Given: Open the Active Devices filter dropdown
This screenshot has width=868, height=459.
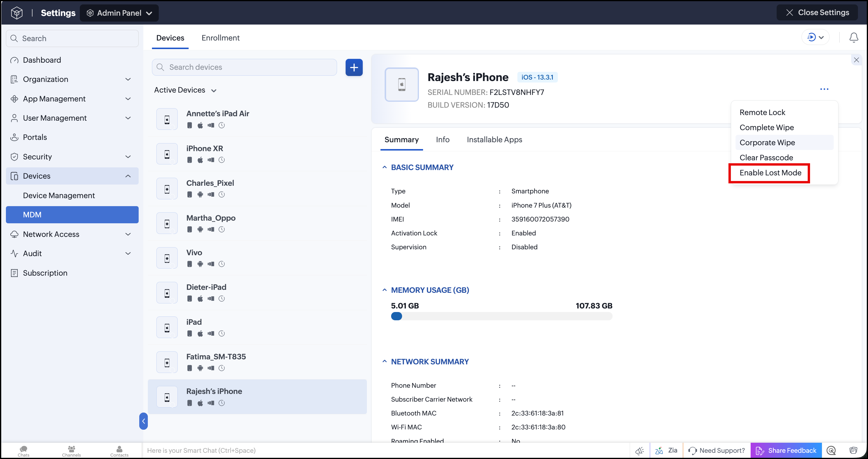Looking at the screenshot, I should point(185,90).
